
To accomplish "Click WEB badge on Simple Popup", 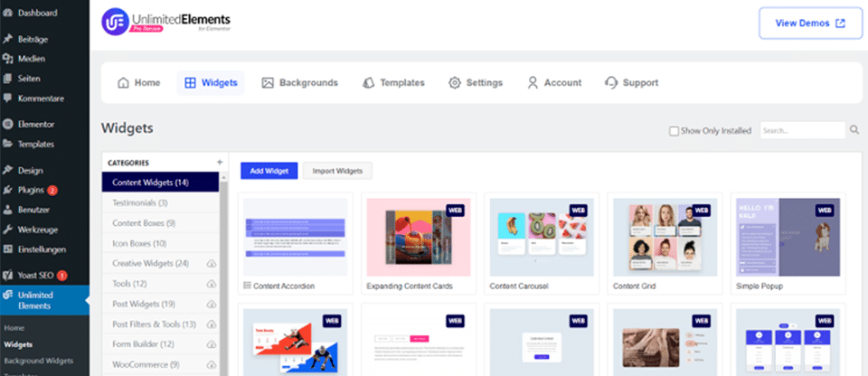I will click(824, 211).
